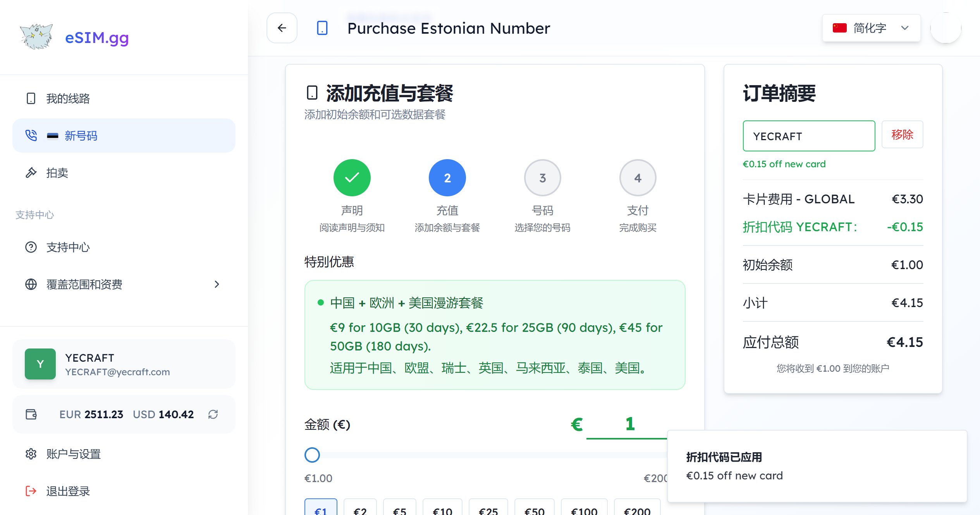The width and height of the screenshot is (980, 515).
Task: Click the back arrow button
Action: [282, 28]
